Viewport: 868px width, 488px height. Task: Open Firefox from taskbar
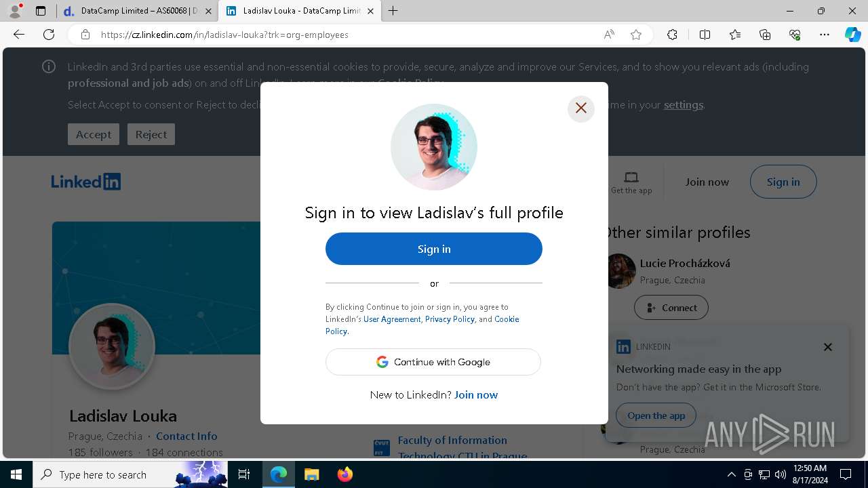coord(344,474)
